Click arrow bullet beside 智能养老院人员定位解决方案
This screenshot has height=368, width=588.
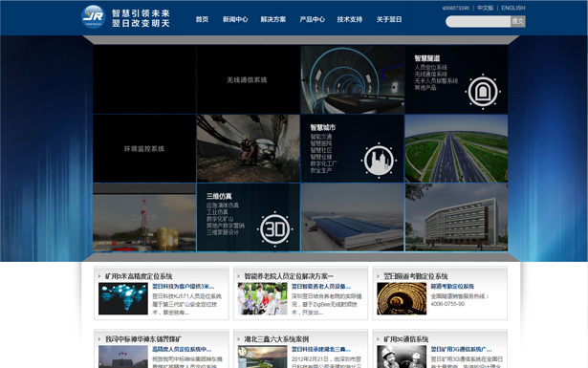point(239,276)
